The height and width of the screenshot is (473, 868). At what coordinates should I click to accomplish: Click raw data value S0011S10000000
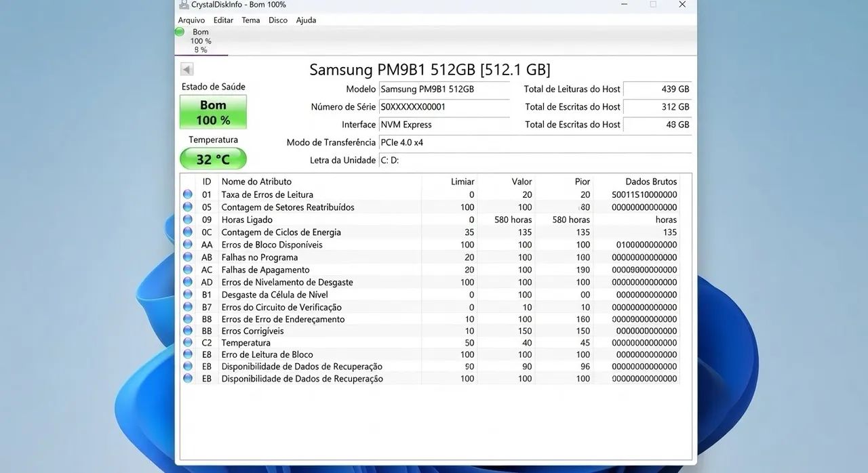[644, 194]
